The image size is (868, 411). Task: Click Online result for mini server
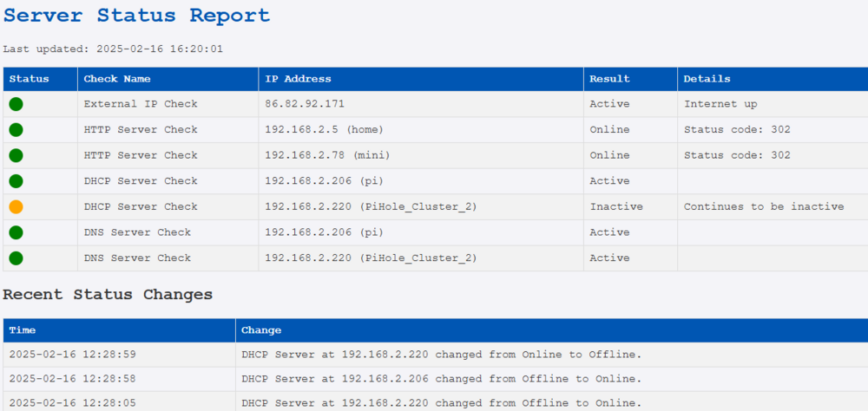tap(609, 155)
